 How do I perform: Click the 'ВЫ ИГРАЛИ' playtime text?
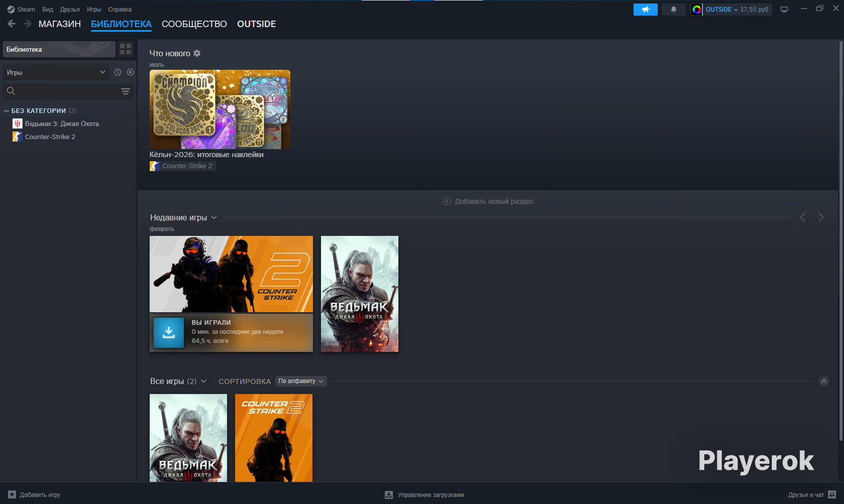(211, 323)
